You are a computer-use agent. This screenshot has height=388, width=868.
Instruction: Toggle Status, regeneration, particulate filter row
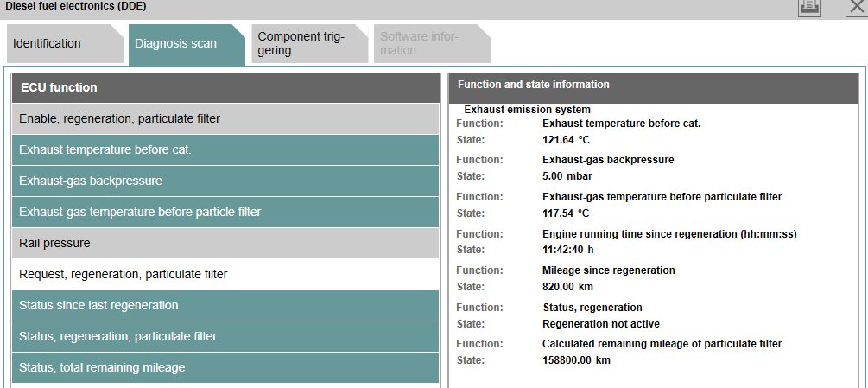coord(225,336)
